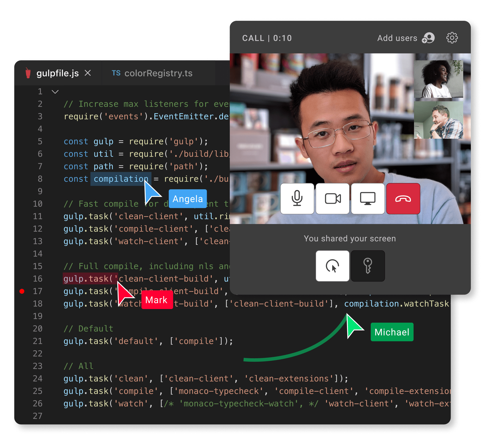Select the woman's video thumbnail
The height and width of the screenshot is (448, 484).
pos(438,79)
